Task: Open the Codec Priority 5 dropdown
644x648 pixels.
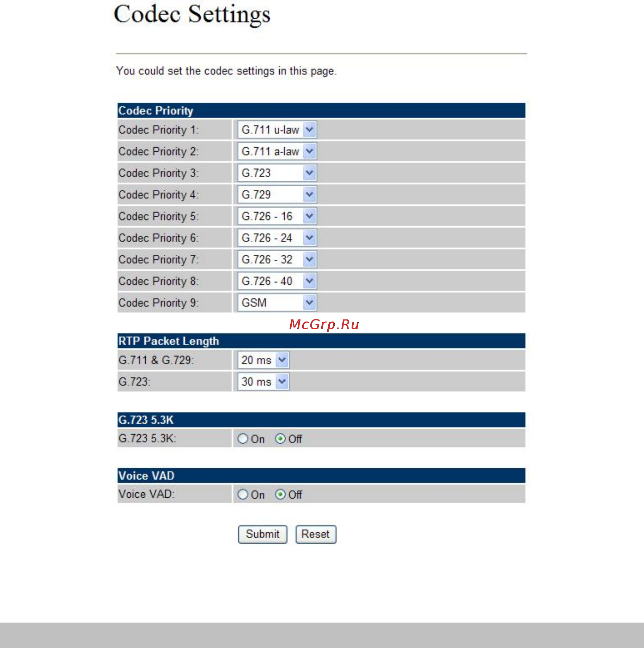Action: [277, 216]
